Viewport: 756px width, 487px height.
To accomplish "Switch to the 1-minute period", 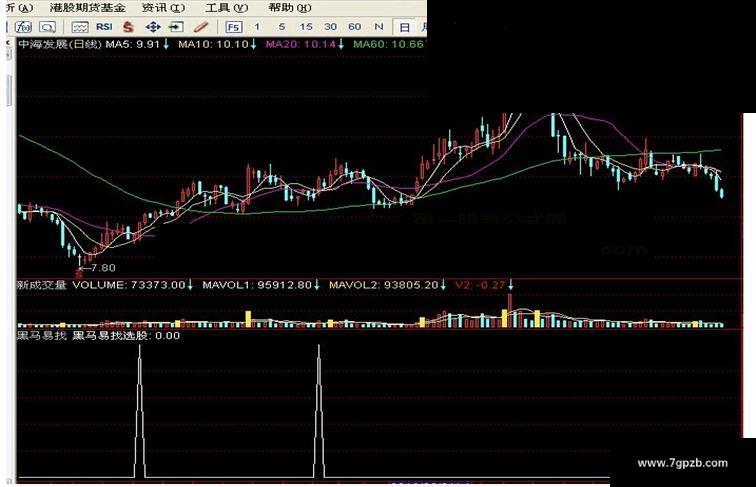I will (x=257, y=27).
